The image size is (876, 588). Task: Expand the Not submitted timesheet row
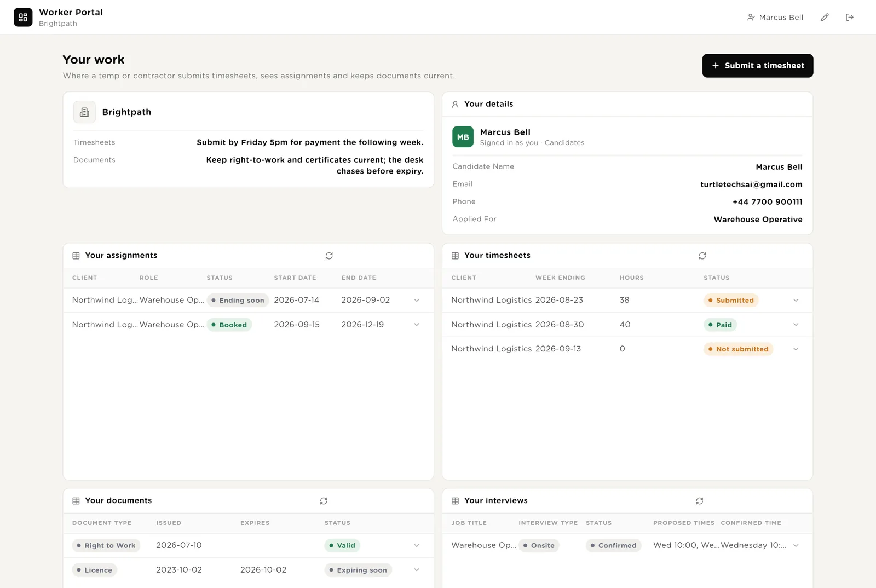pyautogui.click(x=796, y=349)
